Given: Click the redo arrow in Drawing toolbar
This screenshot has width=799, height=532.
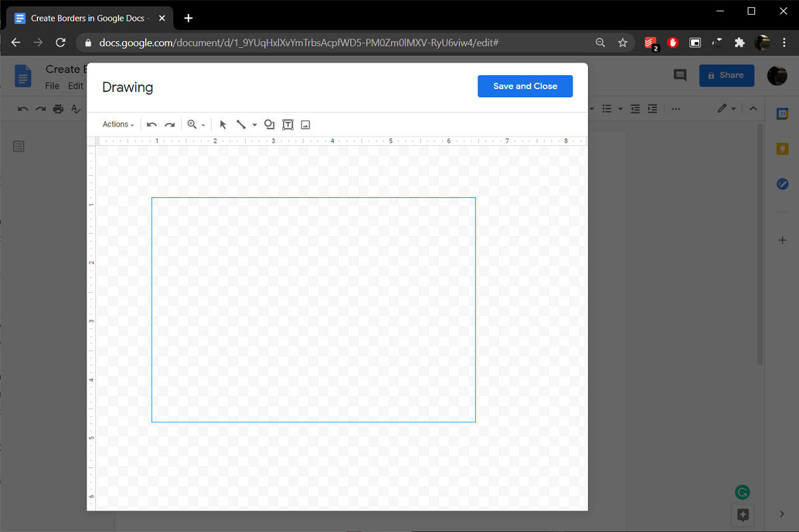Looking at the screenshot, I should (170, 125).
